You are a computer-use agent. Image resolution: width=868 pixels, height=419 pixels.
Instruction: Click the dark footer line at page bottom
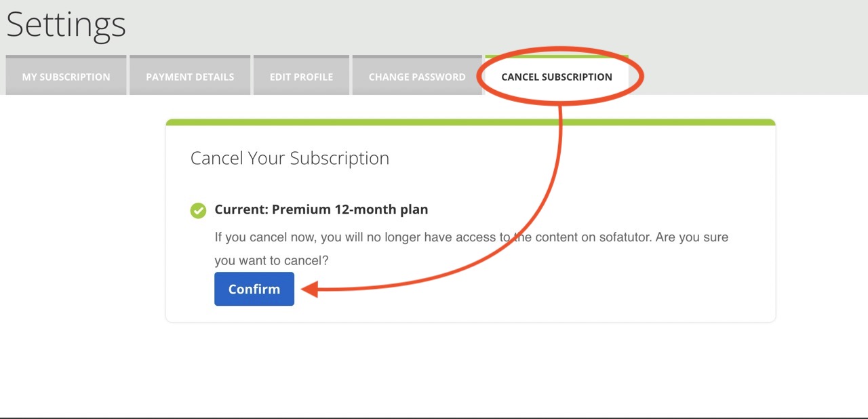click(x=434, y=418)
